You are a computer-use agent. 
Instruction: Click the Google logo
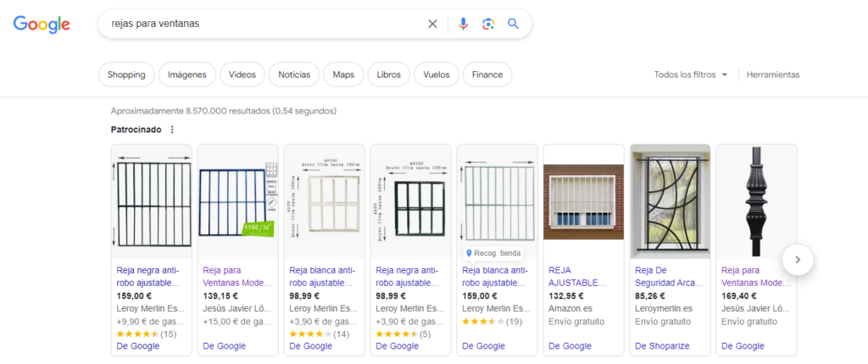tap(42, 24)
